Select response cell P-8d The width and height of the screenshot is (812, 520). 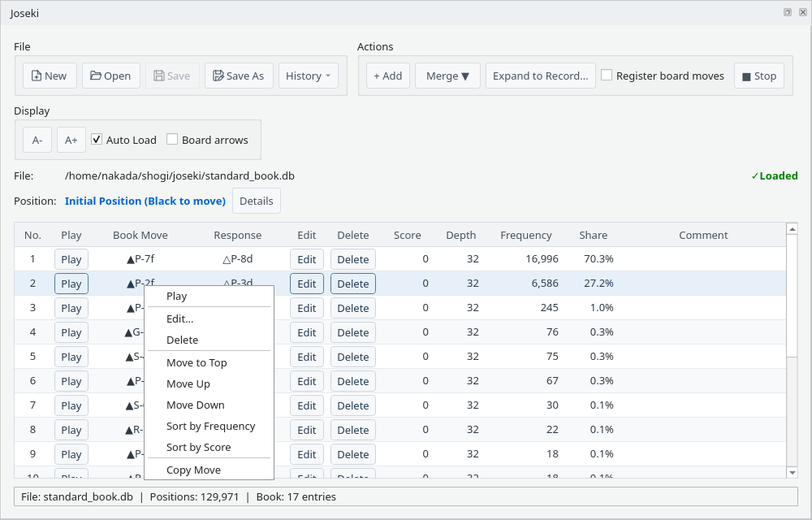point(238,259)
